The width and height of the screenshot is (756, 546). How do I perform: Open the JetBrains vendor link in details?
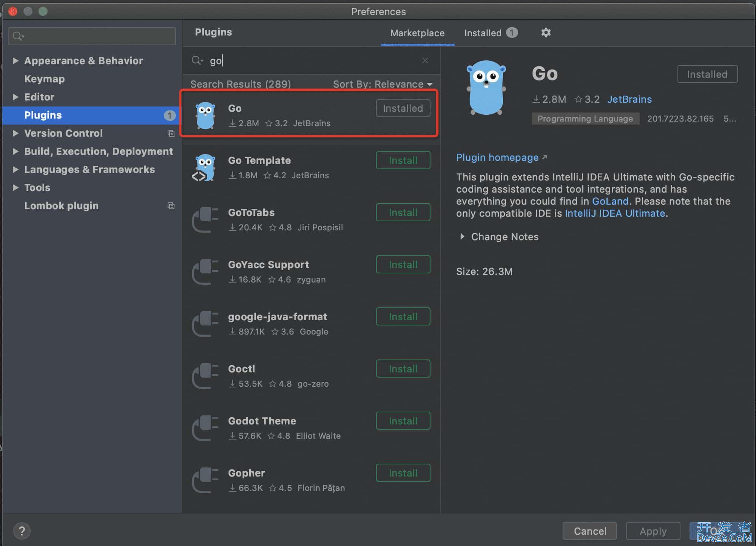coord(629,99)
